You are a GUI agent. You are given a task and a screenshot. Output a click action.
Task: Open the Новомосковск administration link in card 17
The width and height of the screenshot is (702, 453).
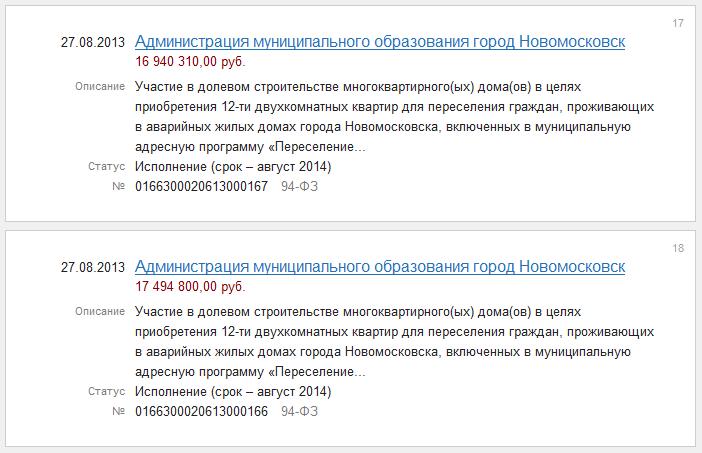(x=379, y=42)
